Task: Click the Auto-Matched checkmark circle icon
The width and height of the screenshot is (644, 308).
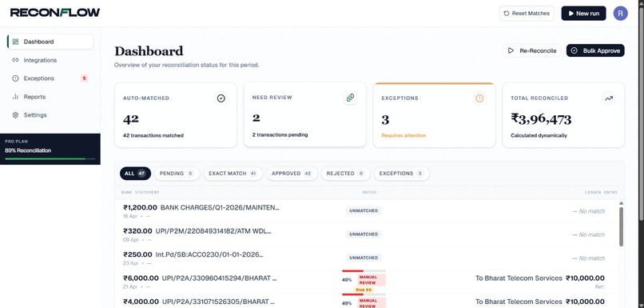Action: pos(221,98)
